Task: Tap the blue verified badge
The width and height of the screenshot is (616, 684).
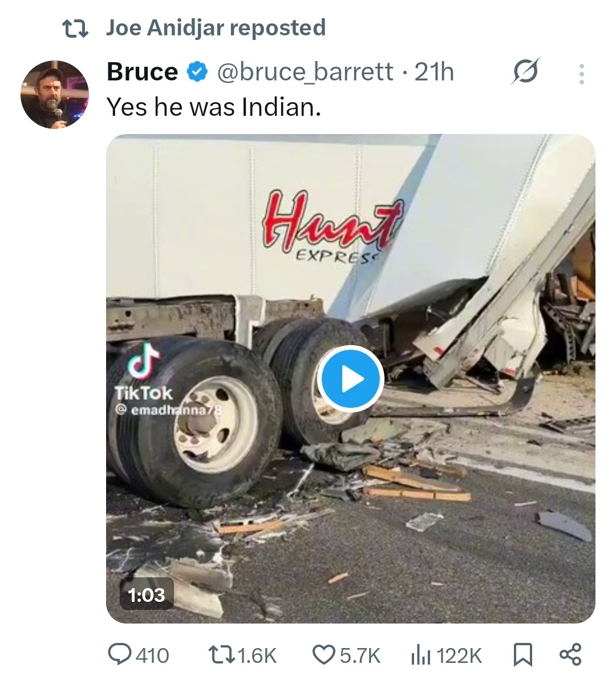Action: point(197,72)
